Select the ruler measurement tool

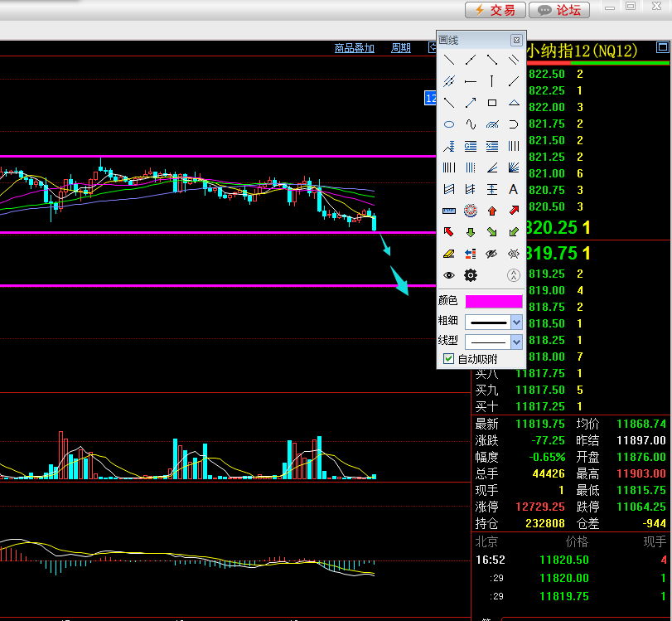tap(449, 211)
